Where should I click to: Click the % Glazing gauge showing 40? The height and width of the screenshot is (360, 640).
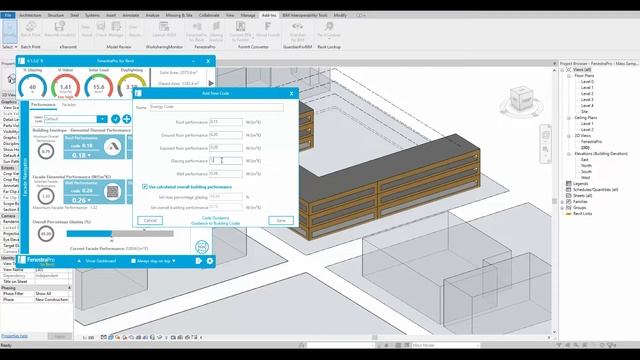tap(33, 87)
